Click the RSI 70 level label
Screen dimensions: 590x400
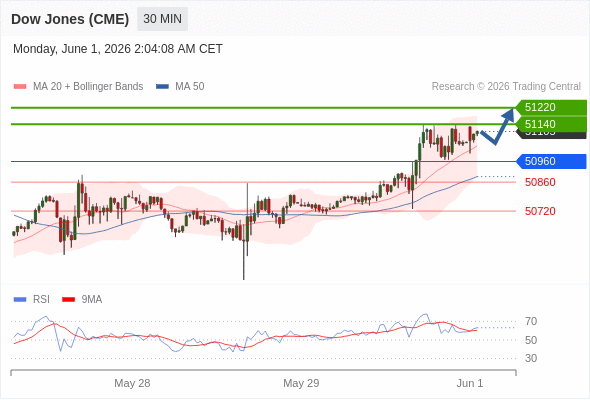click(x=531, y=321)
